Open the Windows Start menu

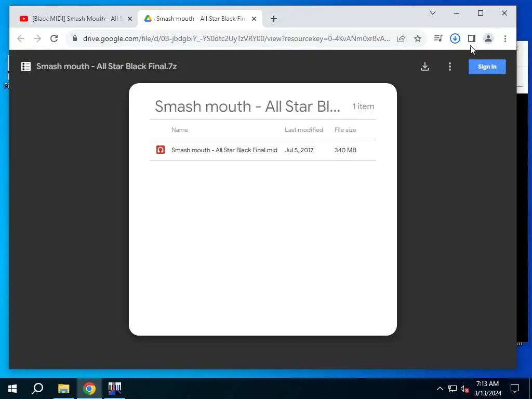[12, 389]
